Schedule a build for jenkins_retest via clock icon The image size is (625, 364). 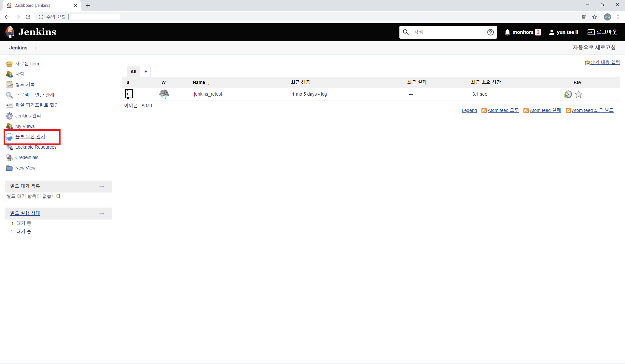click(x=568, y=94)
